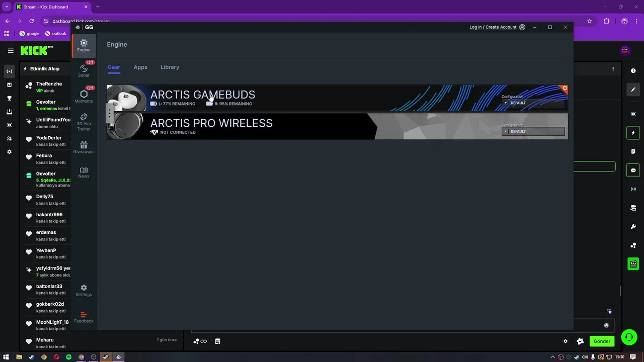The height and width of the screenshot is (362, 644).
Task: Click Log in / Create Account link
Action: [493, 27]
